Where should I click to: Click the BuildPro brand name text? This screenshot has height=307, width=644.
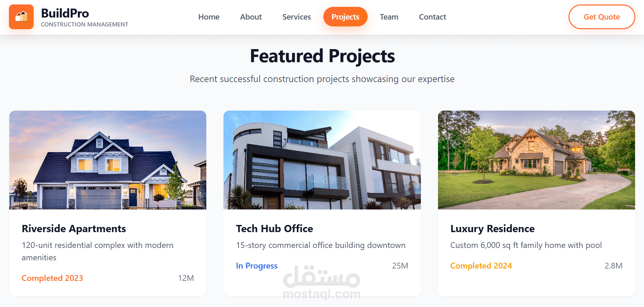[65, 13]
